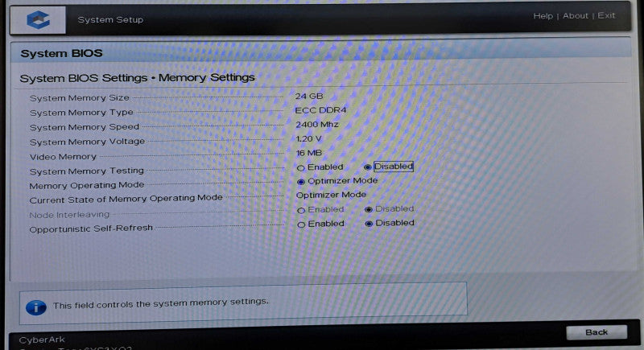The width and height of the screenshot is (644, 350).
Task: Enable System Memory Testing
Action: [300, 168]
